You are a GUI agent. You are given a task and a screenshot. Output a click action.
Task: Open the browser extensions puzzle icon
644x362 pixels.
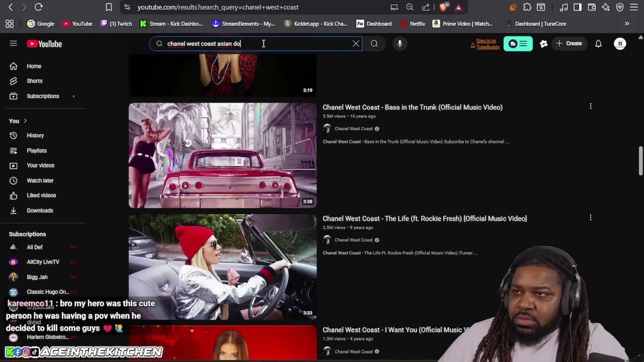pos(527,7)
